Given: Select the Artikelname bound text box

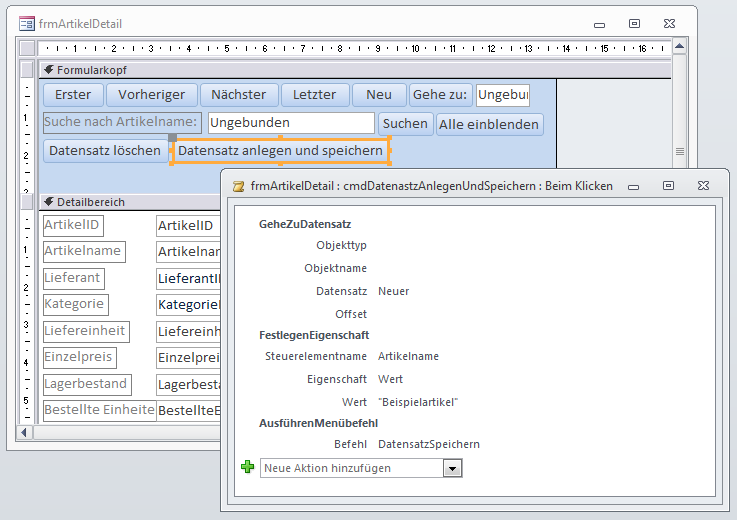Looking at the screenshot, I should click(x=188, y=252).
